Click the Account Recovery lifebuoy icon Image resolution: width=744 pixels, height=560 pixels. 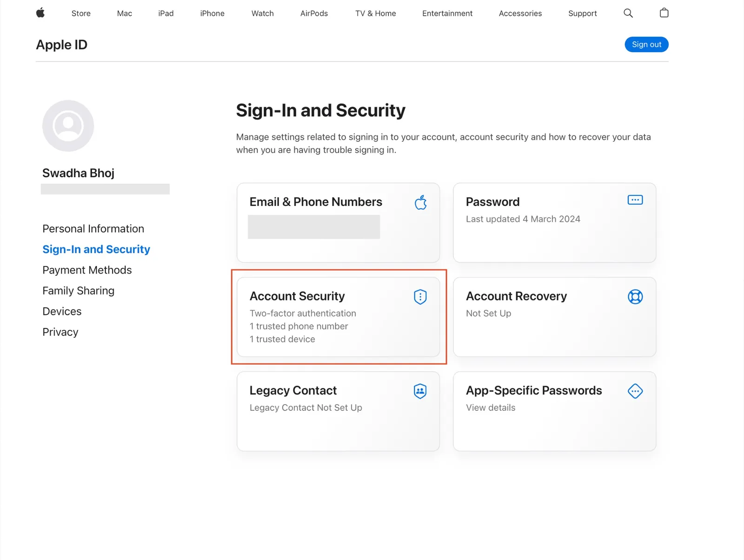635,297
